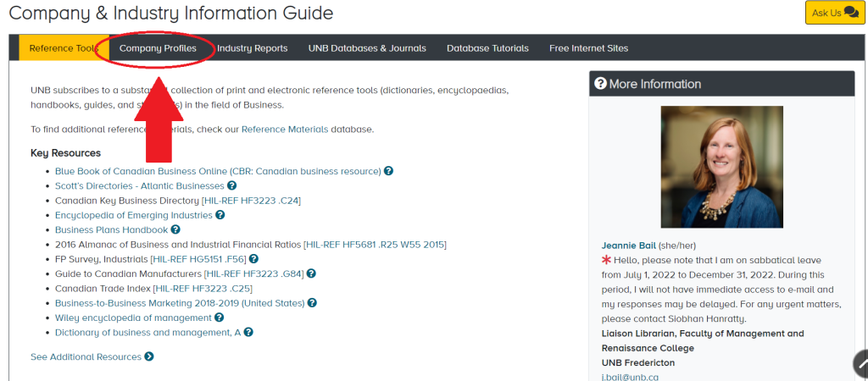Open call number HIL-REF HF3223 .G84 link
The width and height of the screenshot is (868, 381).
[254, 273]
